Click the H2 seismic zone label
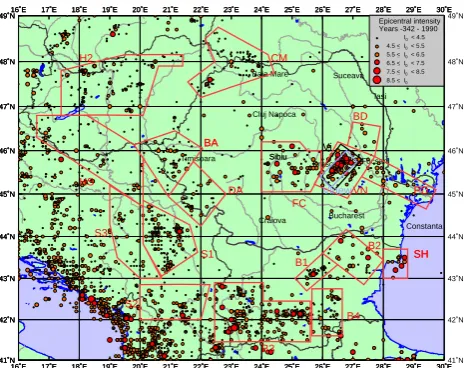465x368 pixels. [86, 58]
